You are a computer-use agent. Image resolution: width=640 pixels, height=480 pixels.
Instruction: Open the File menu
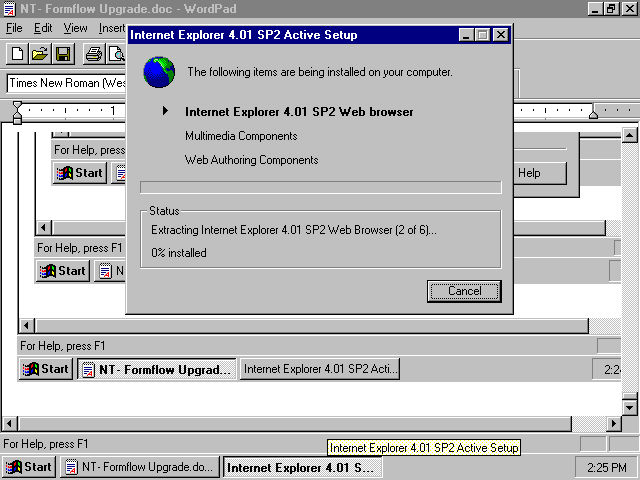(x=14, y=28)
